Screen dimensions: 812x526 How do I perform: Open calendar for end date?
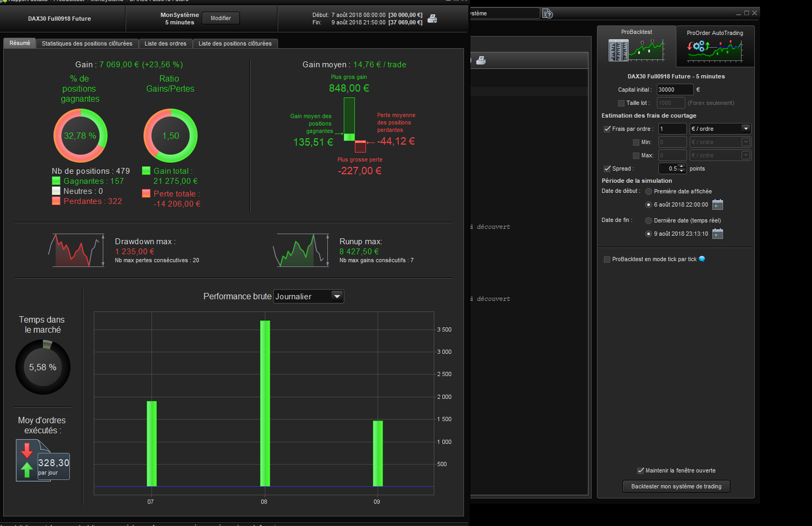[718, 234]
